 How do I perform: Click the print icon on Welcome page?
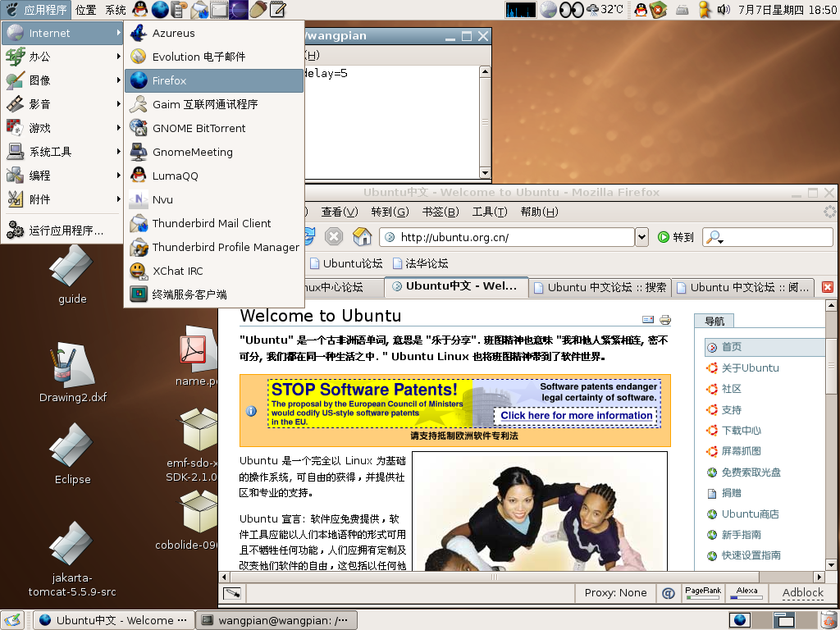665,320
